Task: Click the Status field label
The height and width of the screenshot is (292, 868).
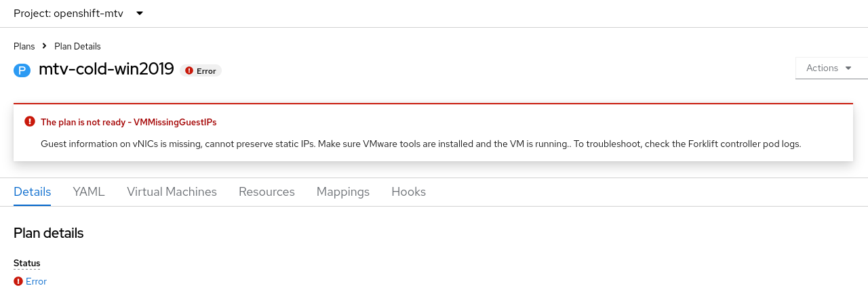Action: pos(27,263)
